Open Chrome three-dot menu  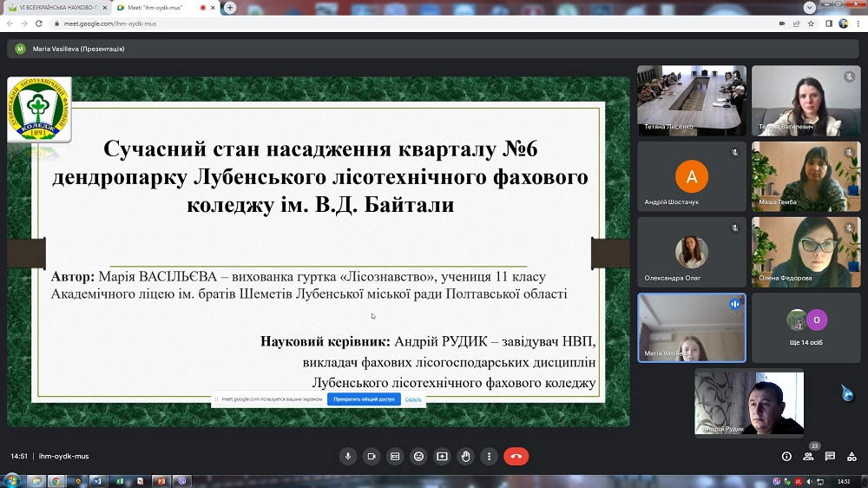click(858, 23)
